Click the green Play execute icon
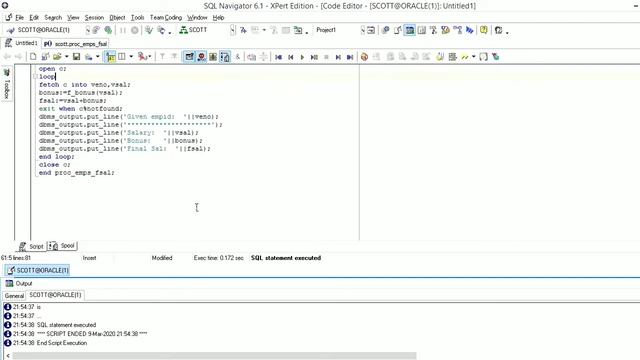The height and width of the screenshot is (360, 640). pyautogui.click(x=302, y=57)
